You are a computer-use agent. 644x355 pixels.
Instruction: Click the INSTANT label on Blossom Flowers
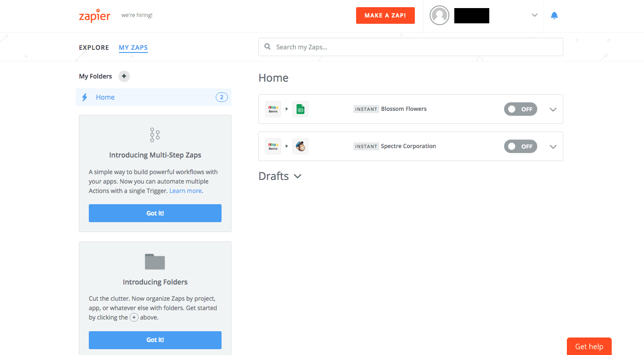[x=366, y=109]
